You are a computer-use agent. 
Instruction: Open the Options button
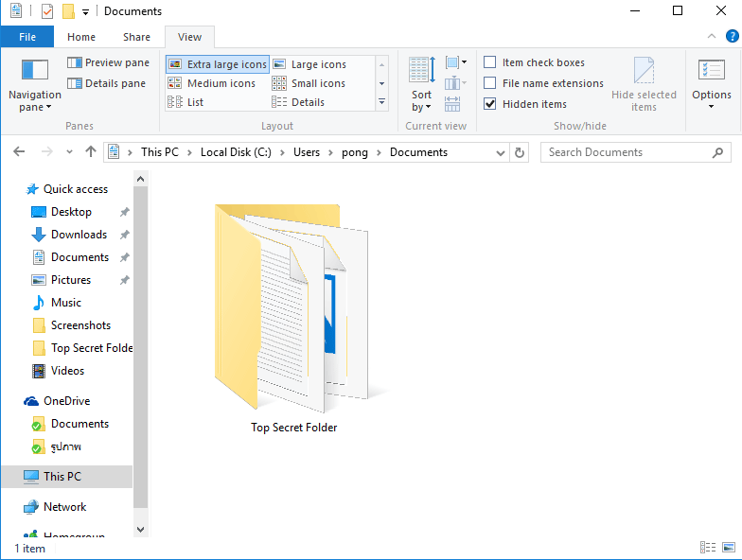[x=712, y=85]
